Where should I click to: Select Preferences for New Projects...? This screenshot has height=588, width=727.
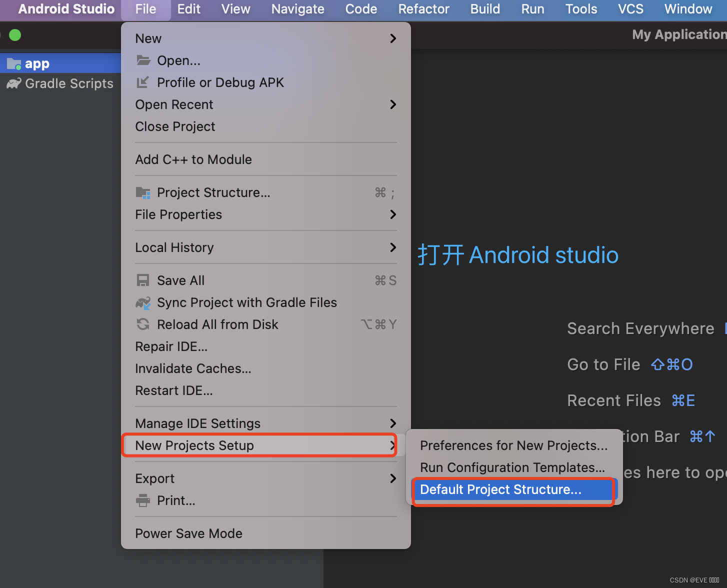(514, 445)
